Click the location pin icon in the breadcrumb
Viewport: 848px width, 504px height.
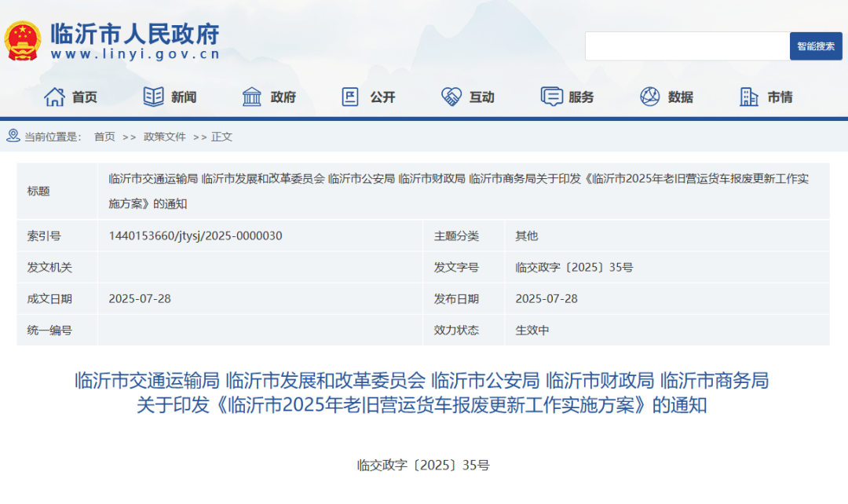coord(13,136)
